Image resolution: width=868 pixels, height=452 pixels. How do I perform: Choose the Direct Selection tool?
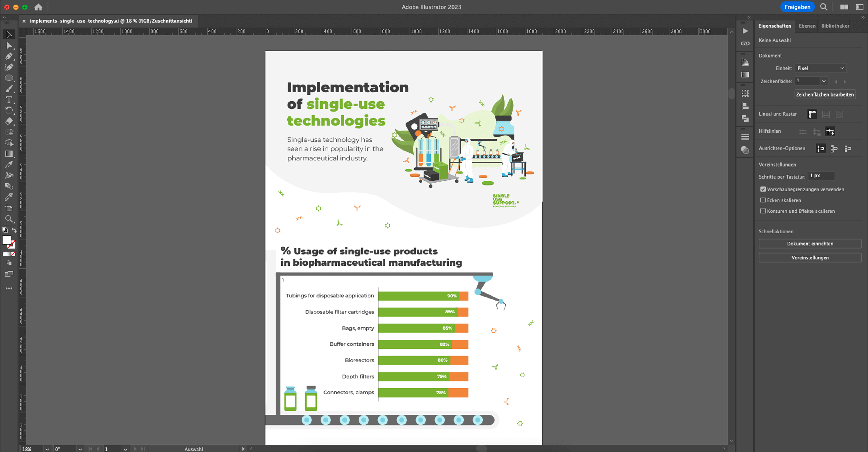[x=9, y=45]
